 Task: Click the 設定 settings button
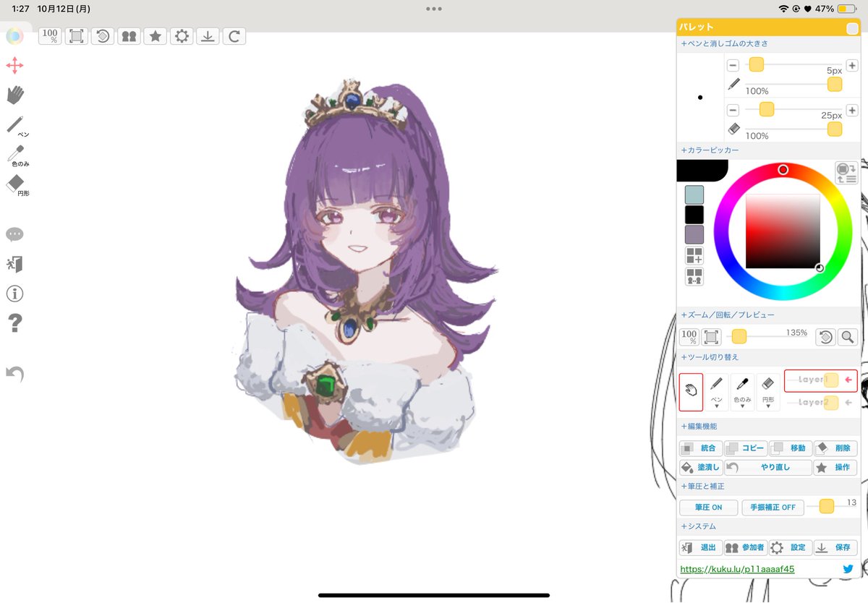790,548
